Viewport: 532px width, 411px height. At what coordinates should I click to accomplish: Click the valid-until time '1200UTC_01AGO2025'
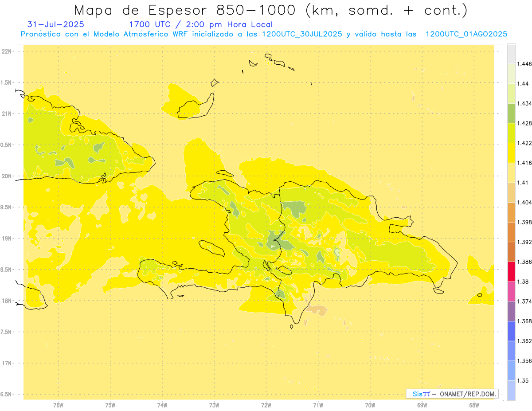pos(466,34)
